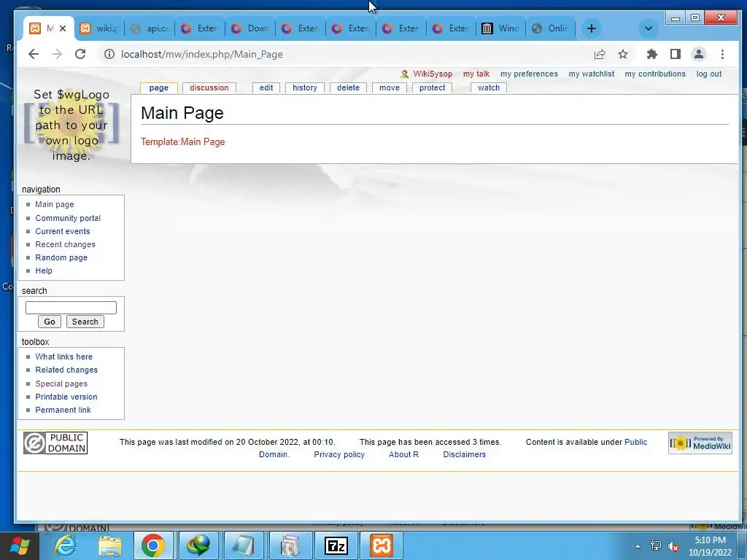The height and width of the screenshot is (560, 747).
Task: Open Recent changes in navigation
Action: click(x=65, y=244)
